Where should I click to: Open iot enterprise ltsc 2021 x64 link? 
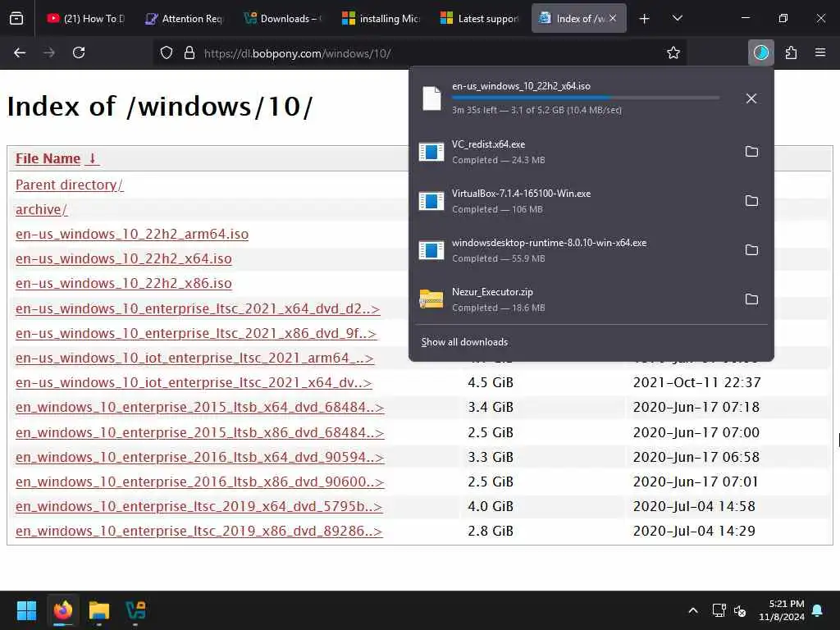click(x=194, y=382)
